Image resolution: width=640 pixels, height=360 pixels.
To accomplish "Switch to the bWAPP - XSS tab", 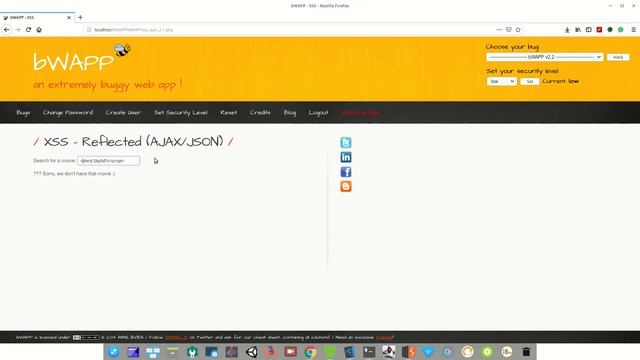I will (x=37, y=18).
